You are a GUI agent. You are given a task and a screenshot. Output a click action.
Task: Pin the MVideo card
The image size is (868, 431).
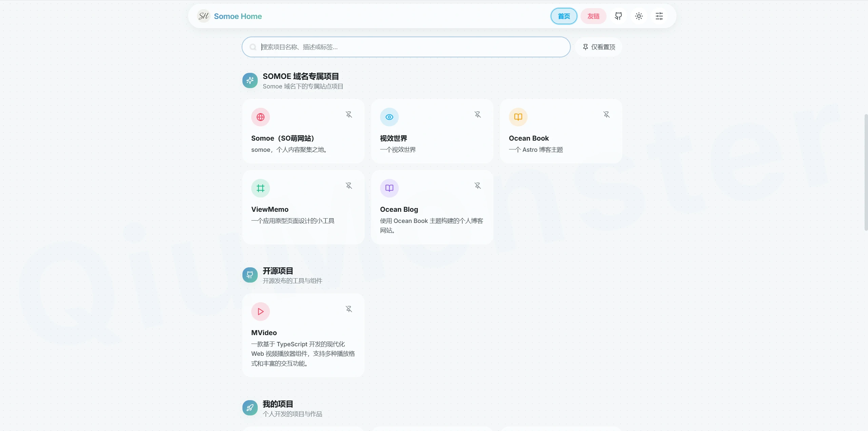[349, 309]
